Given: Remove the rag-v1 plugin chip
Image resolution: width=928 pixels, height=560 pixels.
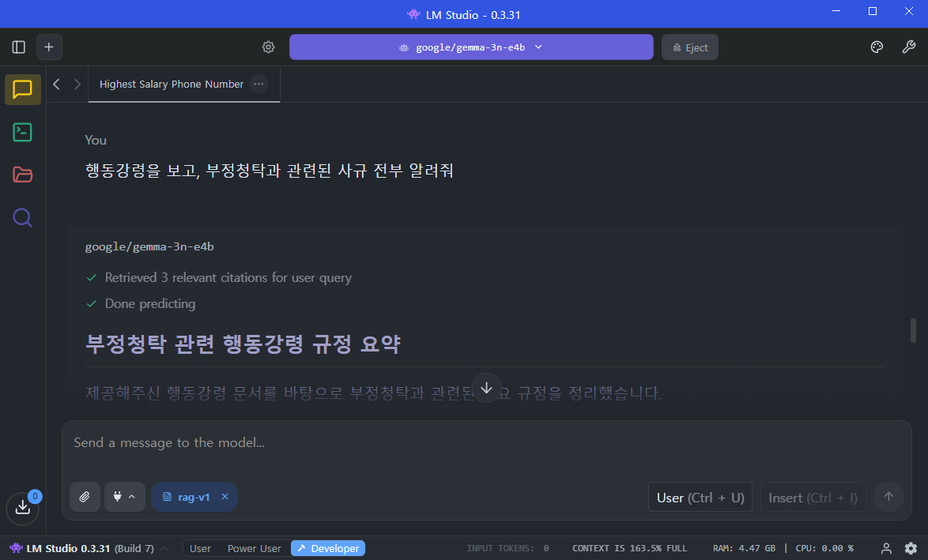Looking at the screenshot, I should tap(224, 497).
